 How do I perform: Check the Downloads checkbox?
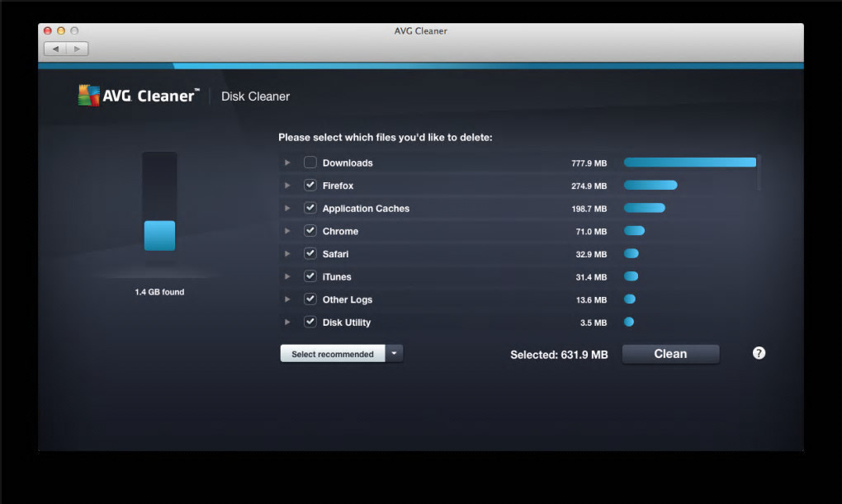pos(310,163)
